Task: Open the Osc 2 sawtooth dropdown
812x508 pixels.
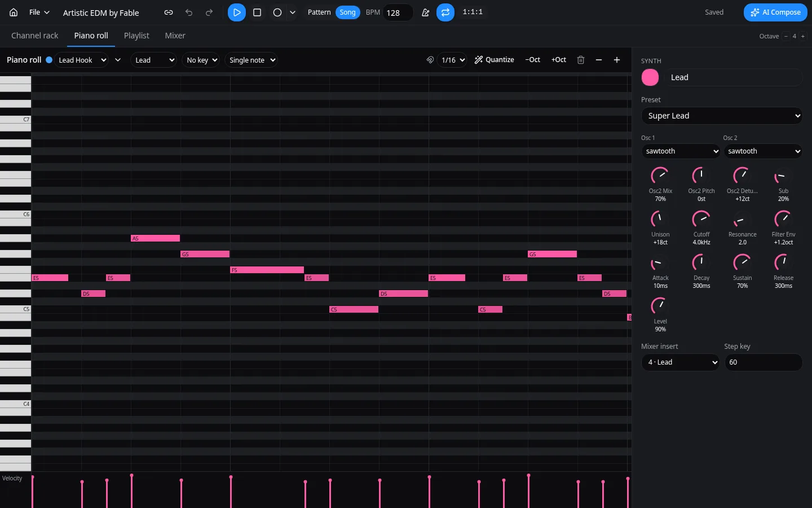Action: coord(763,151)
